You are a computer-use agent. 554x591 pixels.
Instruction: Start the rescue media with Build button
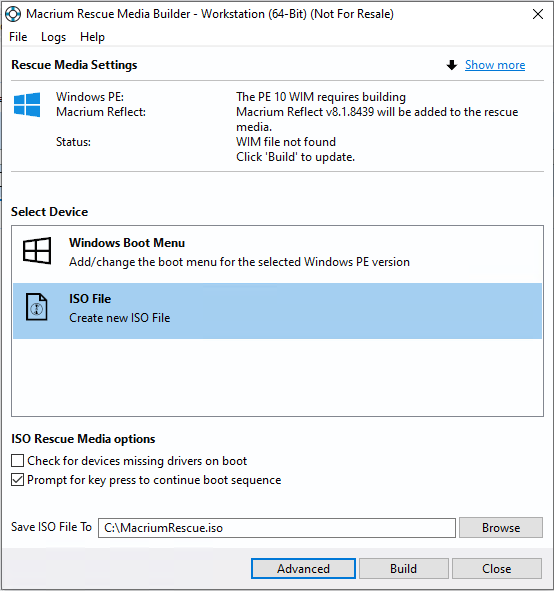click(x=404, y=568)
